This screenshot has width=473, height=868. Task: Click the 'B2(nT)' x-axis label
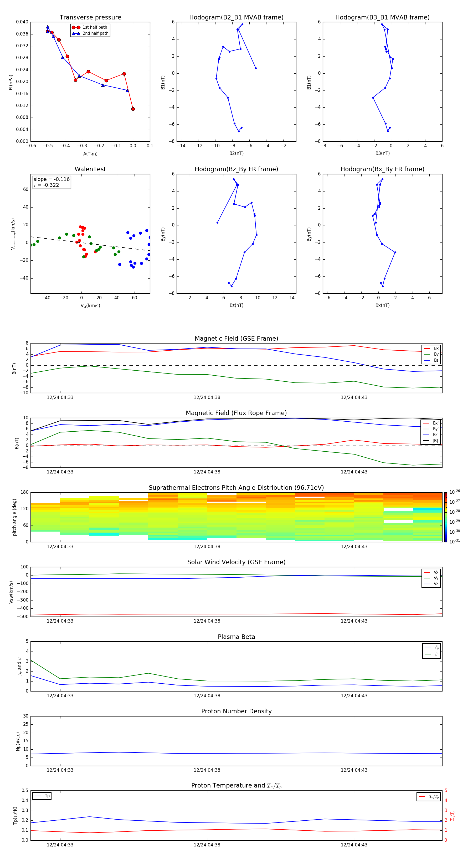(x=236, y=153)
